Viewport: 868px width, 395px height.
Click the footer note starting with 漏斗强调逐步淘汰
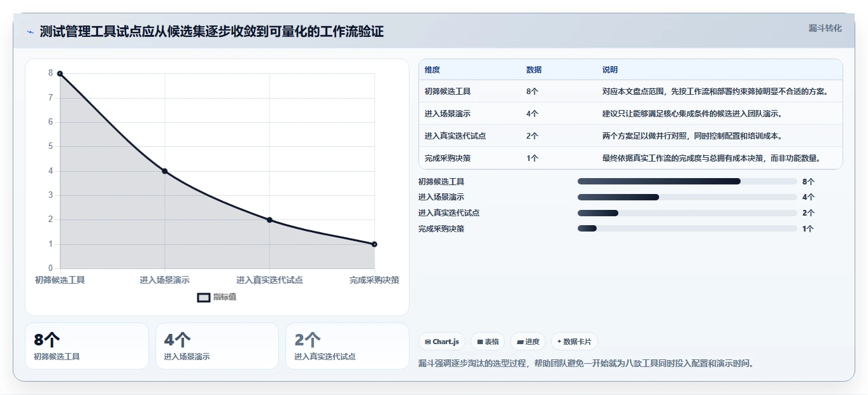pos(586,363)
